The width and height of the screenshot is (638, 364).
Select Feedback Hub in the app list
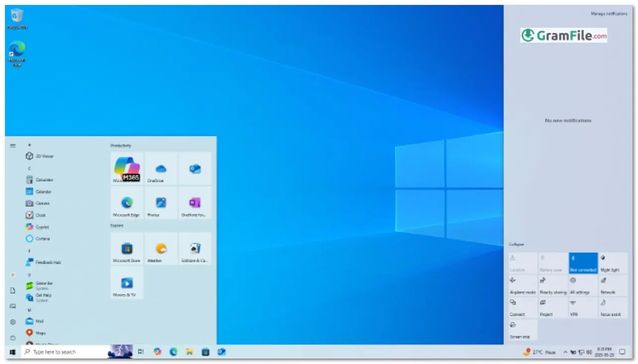48,262
